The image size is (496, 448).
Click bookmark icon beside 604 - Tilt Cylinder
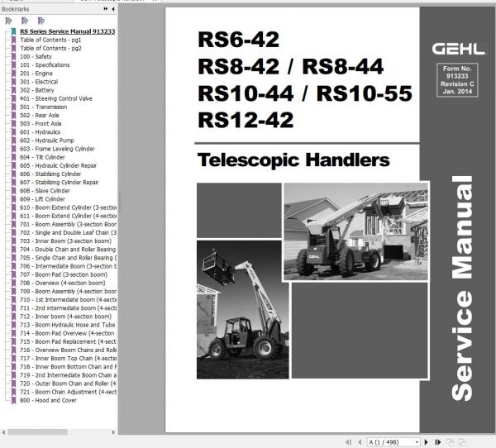[13, 157]
